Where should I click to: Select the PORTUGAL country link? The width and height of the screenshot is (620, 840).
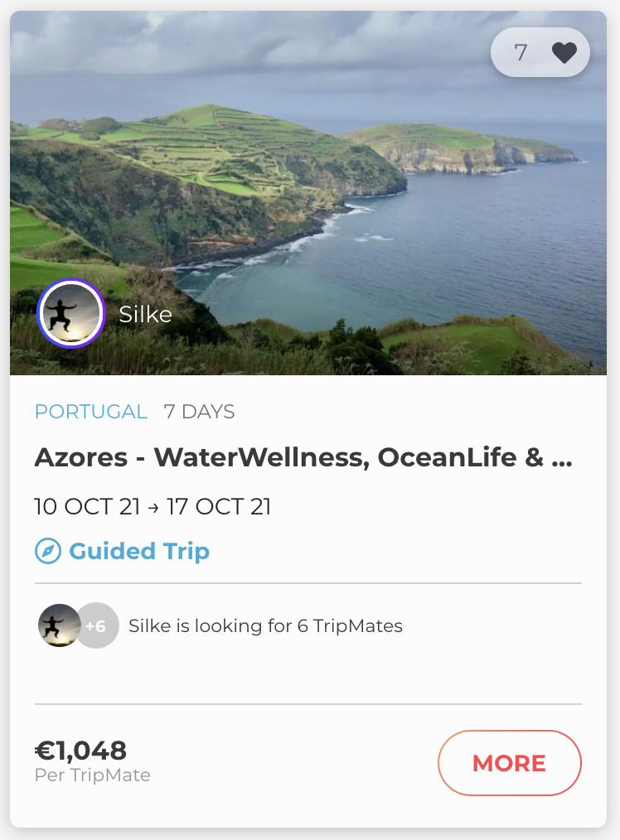[x=91, y=412]
